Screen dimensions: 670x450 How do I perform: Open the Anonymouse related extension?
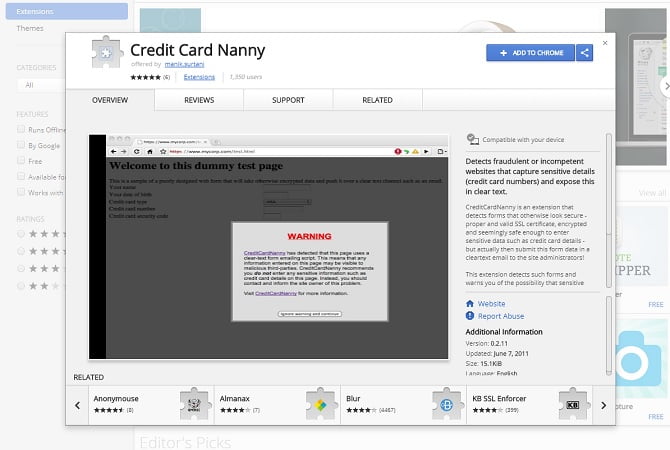151,405
